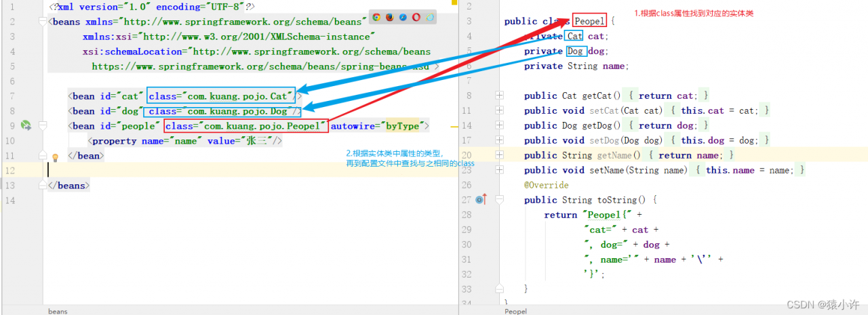The width and height of the screenshot is (868, 315).
Task: Click the 'Cat' type in private field
Action: (x=575, y=36)
